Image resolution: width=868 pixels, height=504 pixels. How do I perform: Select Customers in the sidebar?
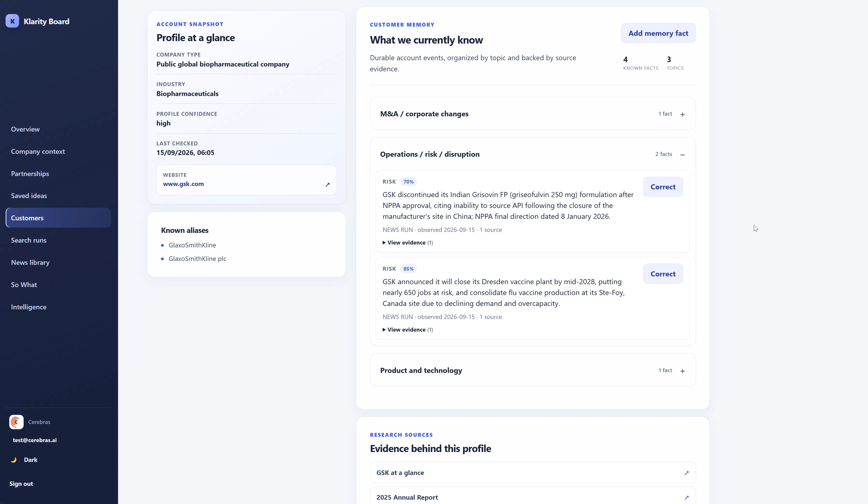coord(58,218)
